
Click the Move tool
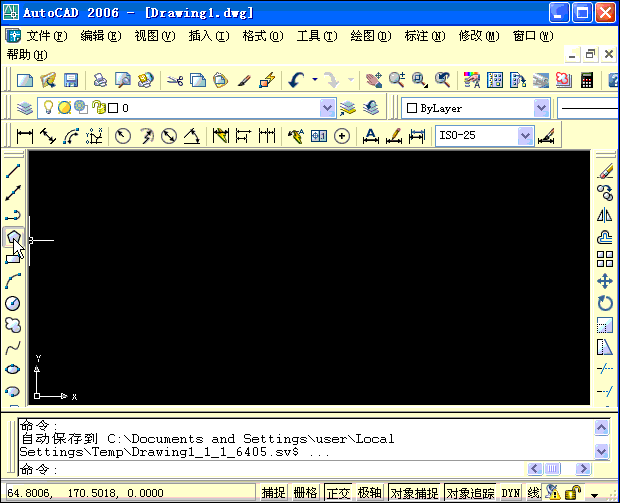[x=605, y=281]
